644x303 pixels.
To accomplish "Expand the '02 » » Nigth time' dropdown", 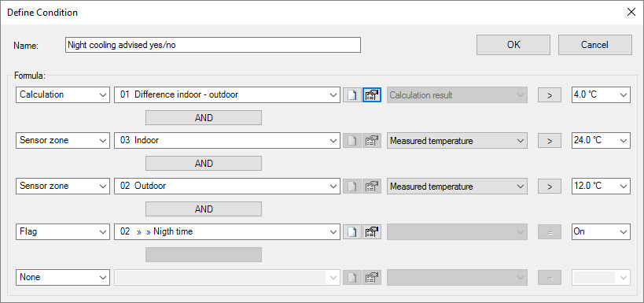I will click(227, 231).
